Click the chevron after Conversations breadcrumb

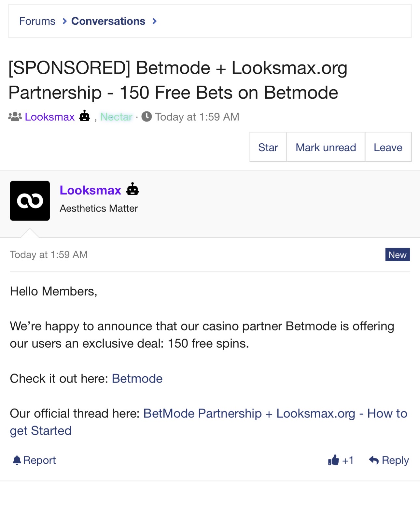click(155, 21)
